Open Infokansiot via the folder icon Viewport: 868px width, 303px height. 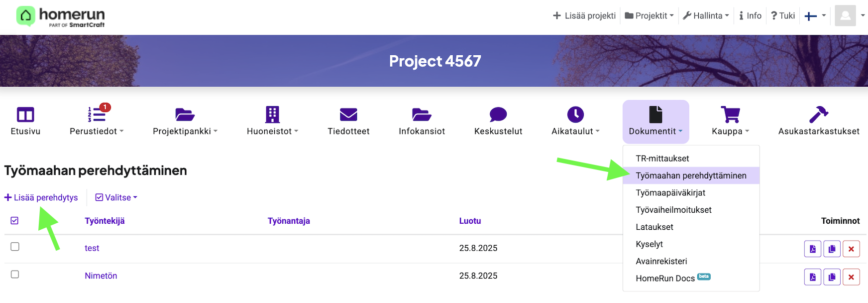422,115
